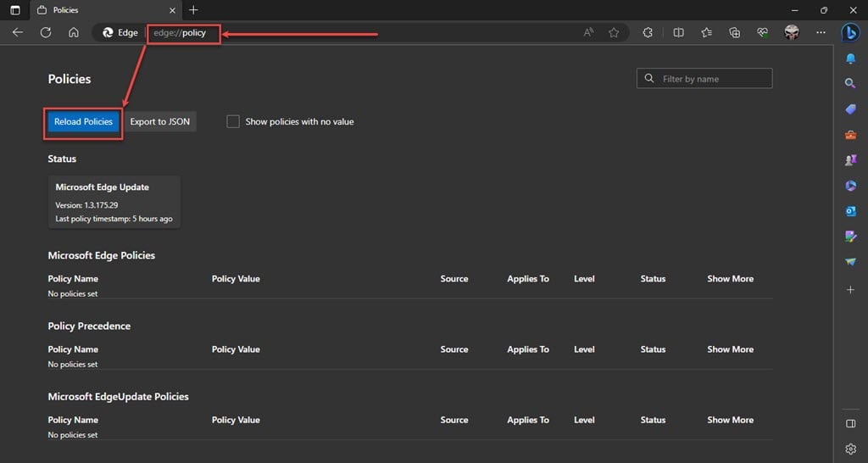Open the Extensions puzzle icon
The width and height of the screenshot is (868, 463).
648,33
